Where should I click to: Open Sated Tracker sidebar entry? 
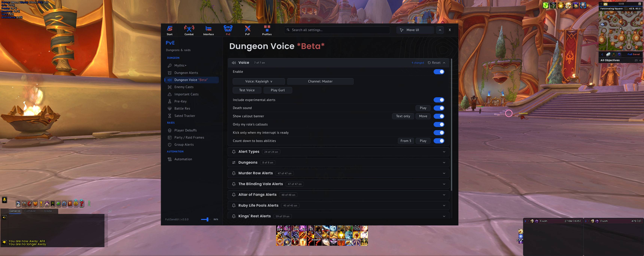(x=192, y=116)
